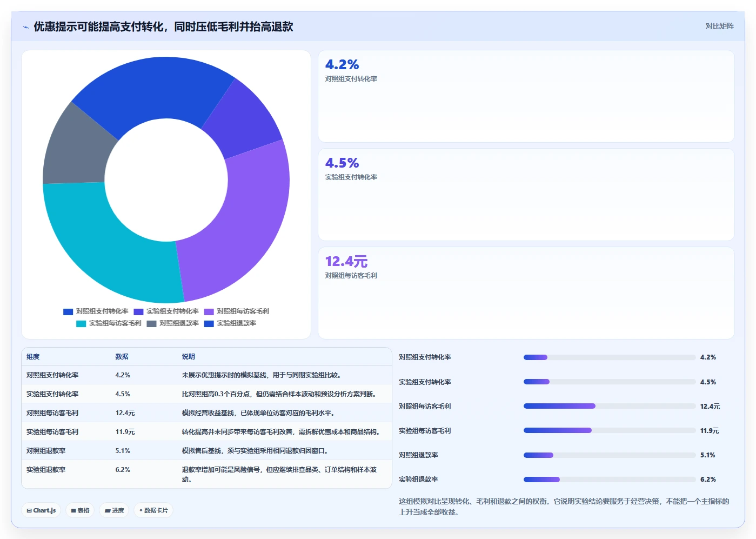Click the description starting 转化提高并未同步带来

(x=282, y=432)
